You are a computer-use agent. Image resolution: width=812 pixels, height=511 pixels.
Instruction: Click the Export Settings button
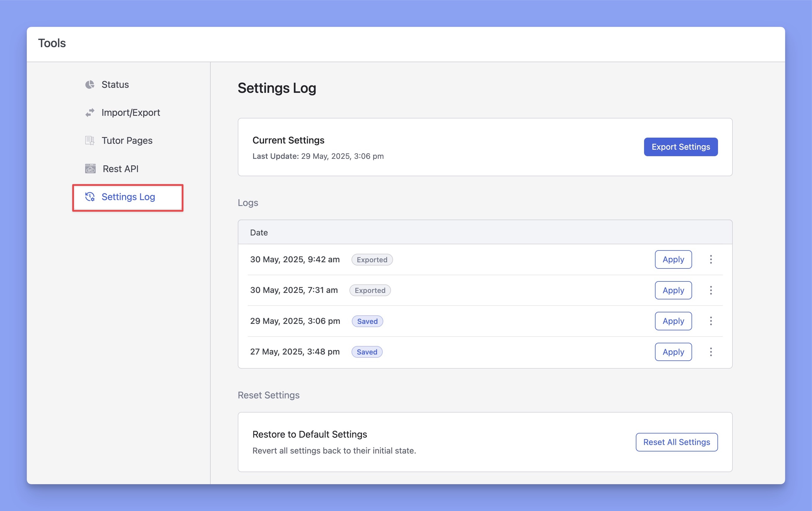click(681, 147)
